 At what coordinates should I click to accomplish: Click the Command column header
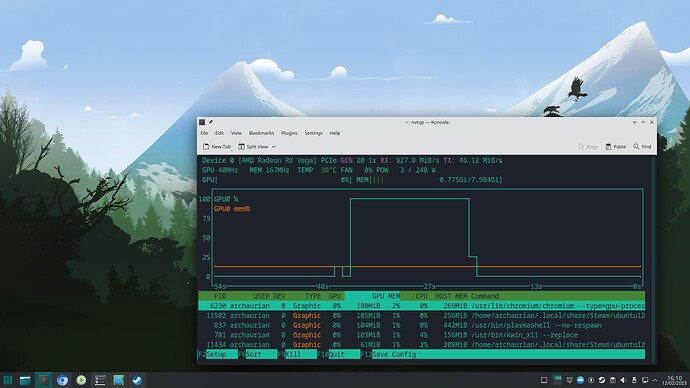coord(485,296)
